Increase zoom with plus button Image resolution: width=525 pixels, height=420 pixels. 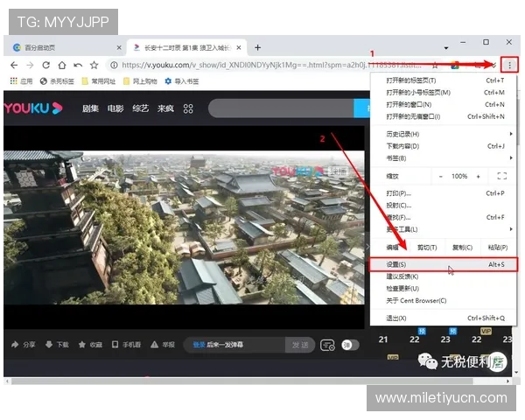pos(478,176)
